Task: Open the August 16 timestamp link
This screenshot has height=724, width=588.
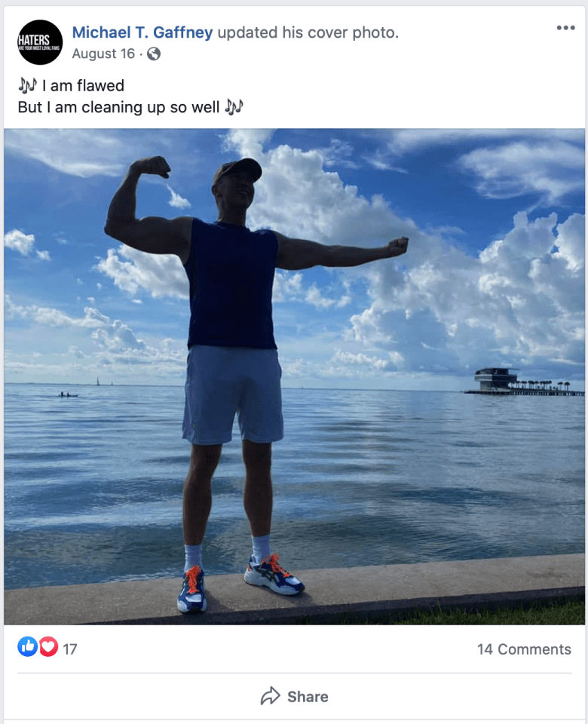Action: [x=103, y=54]
